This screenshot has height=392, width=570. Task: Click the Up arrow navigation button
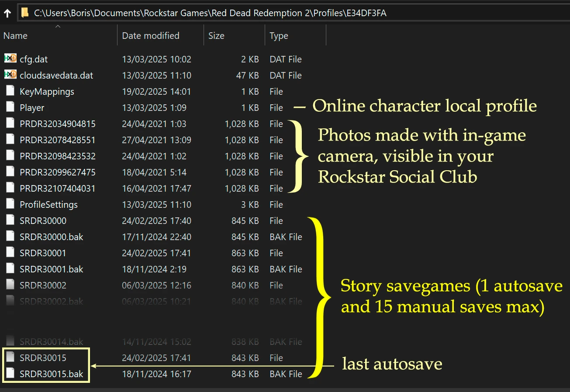[7, 13]
